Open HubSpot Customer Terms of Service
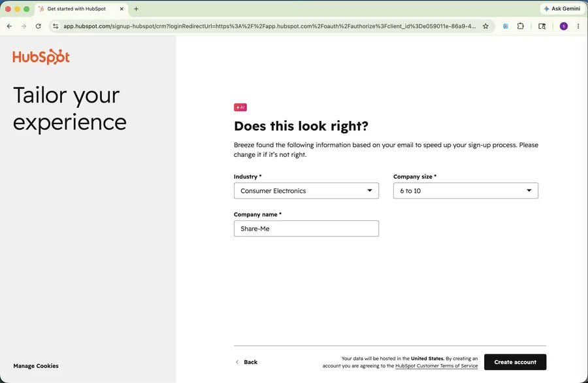The width and height of the screenshot is (588, 383). pyautogui.click(x=436, y=366)
